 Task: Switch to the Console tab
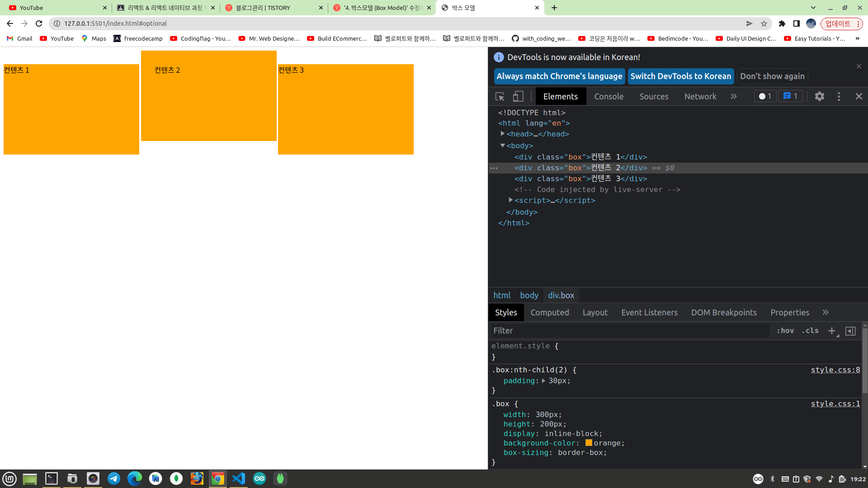click(x=609, y=96)
